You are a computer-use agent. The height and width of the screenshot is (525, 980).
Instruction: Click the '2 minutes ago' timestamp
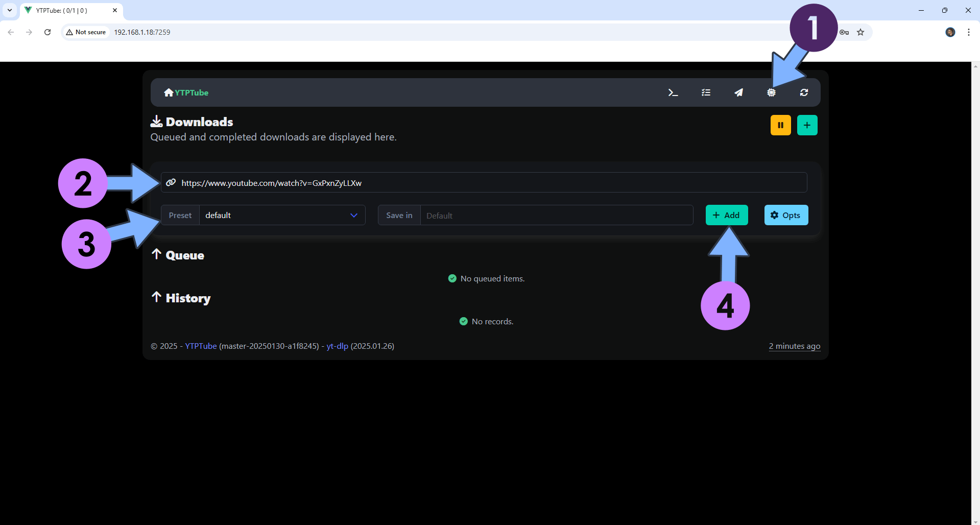pos(795,346)
